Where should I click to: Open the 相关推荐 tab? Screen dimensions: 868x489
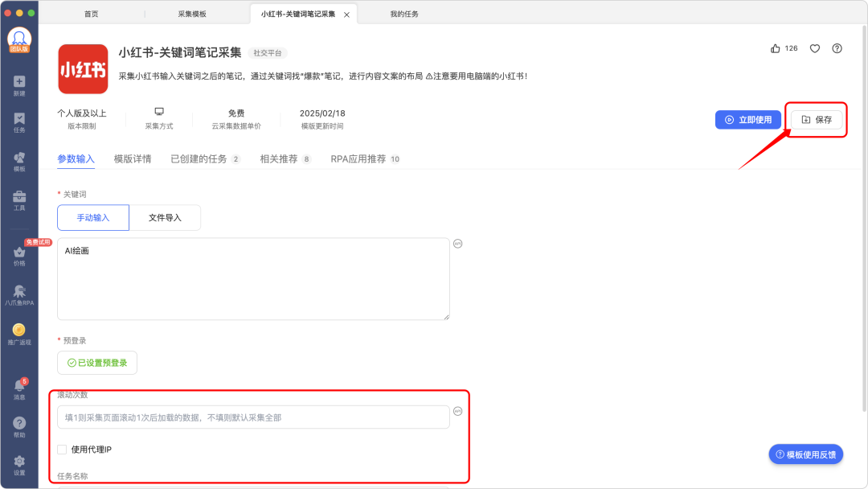pos(285,159)
